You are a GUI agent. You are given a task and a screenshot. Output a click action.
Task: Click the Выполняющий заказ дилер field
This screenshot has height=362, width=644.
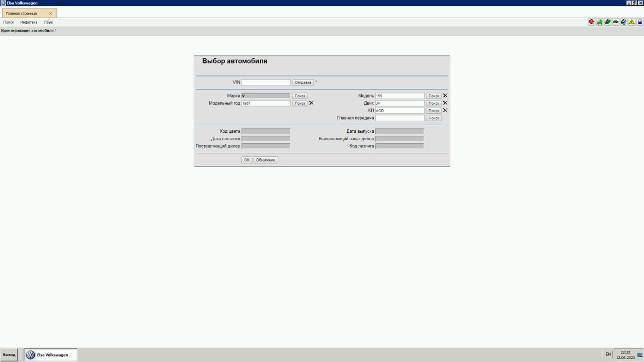point(400,139)
